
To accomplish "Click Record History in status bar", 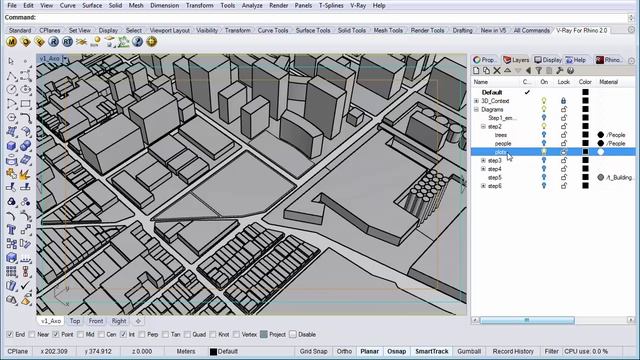I will coord(513,351).
